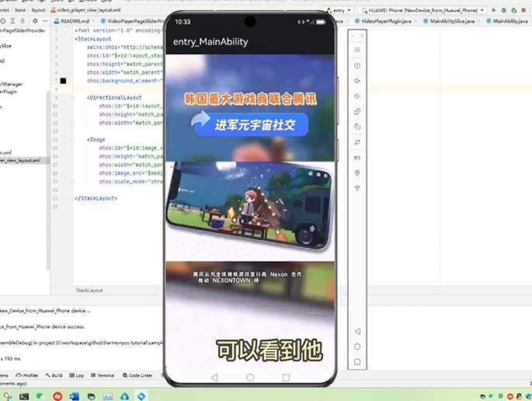Close the emulator control toolbar

click(362, 35)
